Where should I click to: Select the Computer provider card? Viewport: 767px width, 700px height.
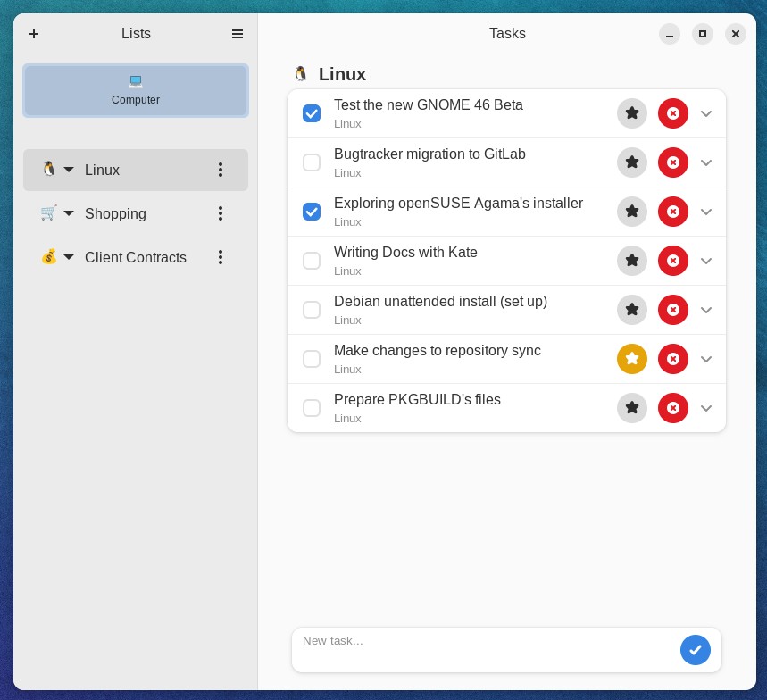point(136,90)
